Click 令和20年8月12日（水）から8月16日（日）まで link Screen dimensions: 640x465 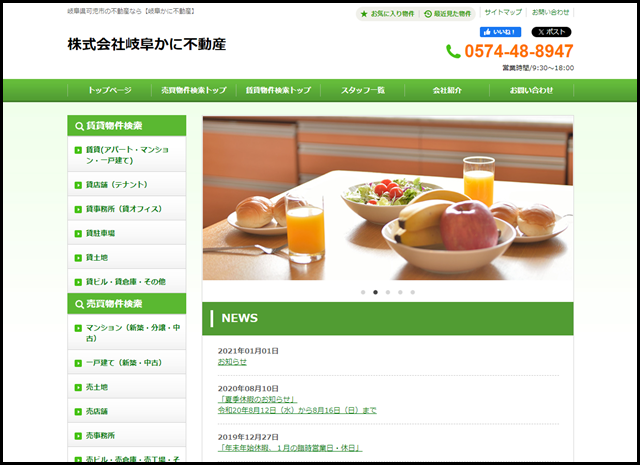pyautogui.click(x=297, y=410)
